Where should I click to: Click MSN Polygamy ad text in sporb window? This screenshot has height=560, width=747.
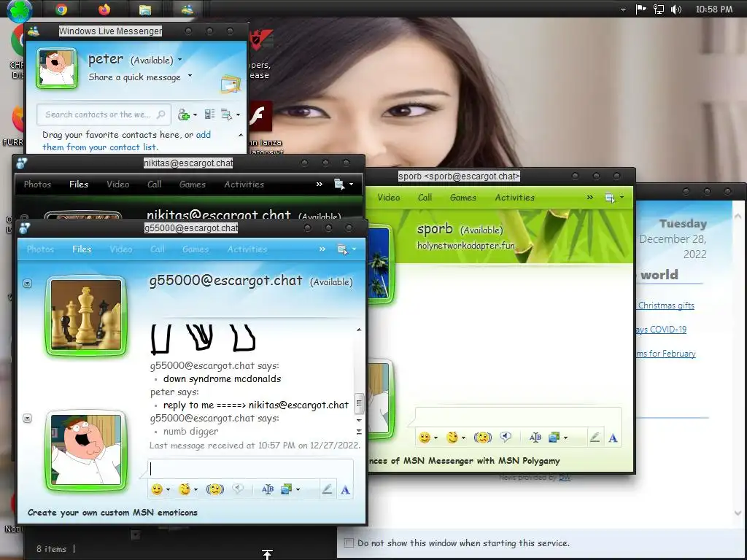[x=464, y=461]
